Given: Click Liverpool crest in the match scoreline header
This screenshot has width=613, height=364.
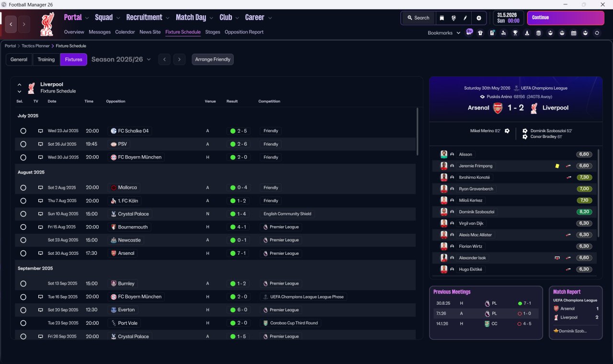Looking at the screenshot, I should coord(534,108).
